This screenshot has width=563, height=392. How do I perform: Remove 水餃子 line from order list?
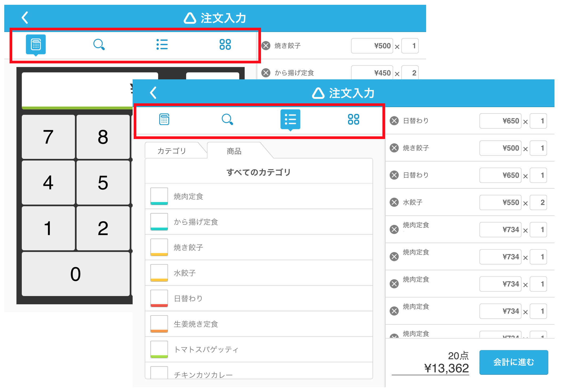tap(394, 202)
